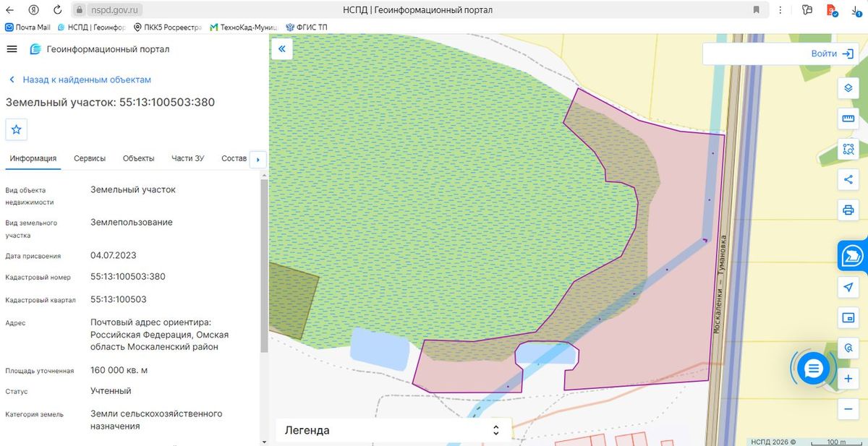Zoom out the map with minus button
Screen dimensions: 868x446
click(848, 409)
